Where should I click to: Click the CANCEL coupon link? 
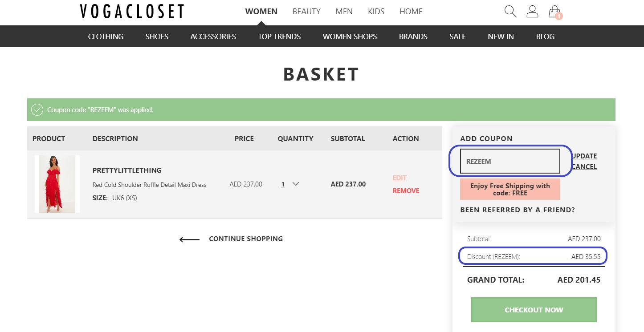pos(584,166)
